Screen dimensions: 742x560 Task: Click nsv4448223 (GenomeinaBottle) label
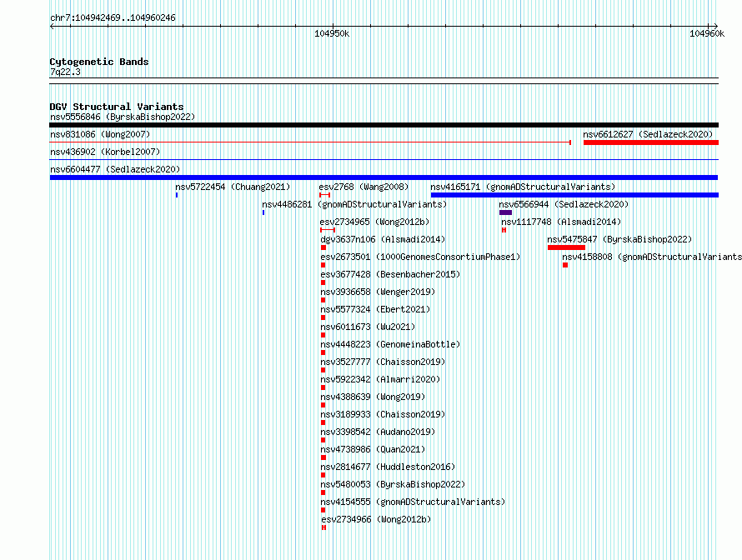[x=390, y=344]
